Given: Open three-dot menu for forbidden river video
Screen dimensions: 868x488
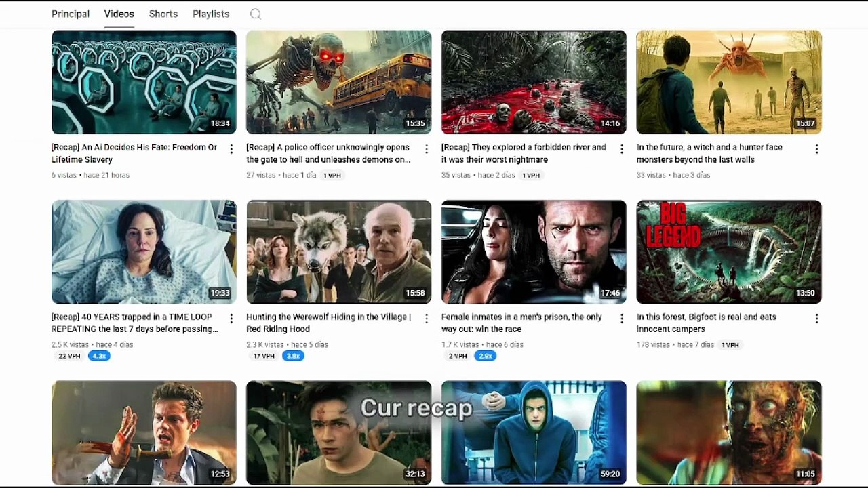Looking at the screenshot, I should coord(622,149).
